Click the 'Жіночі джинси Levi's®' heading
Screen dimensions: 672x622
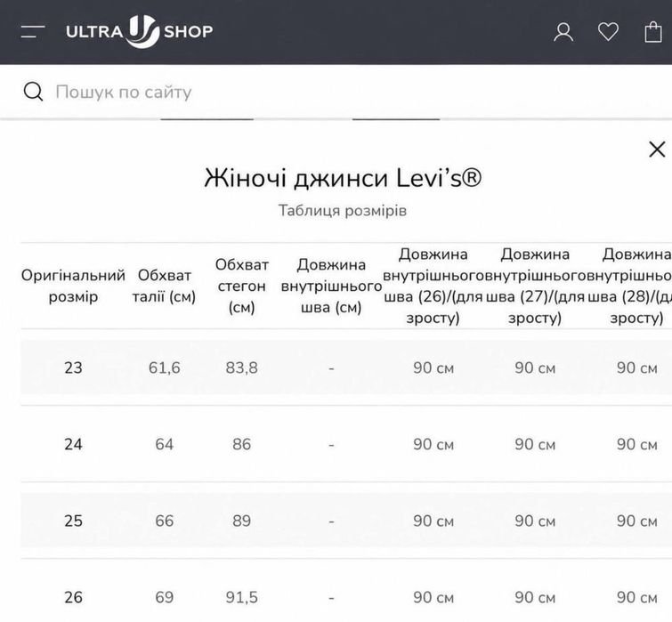343,178
